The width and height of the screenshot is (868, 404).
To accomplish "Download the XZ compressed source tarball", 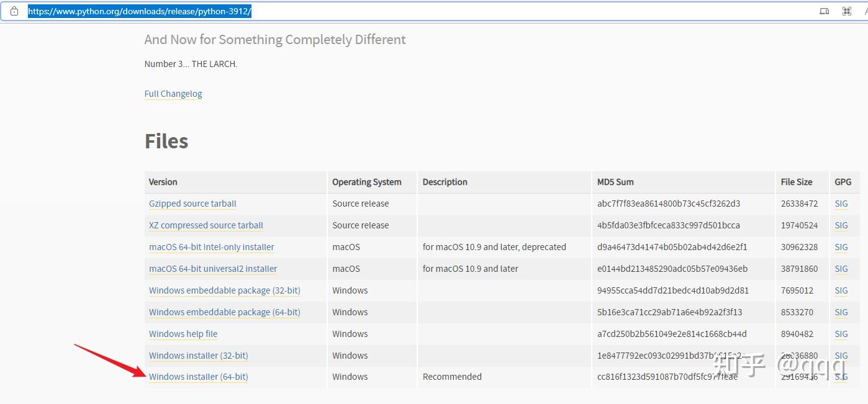I will point(206,225).
